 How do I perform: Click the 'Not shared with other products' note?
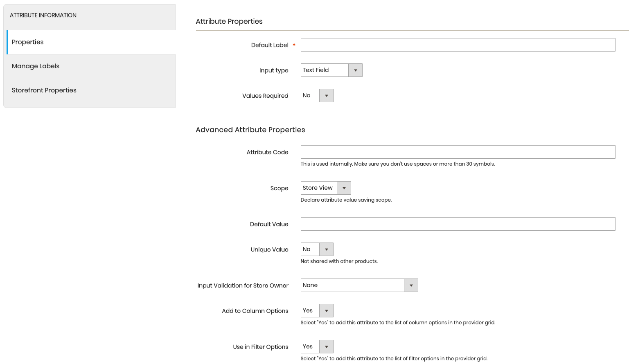point(339,261)
